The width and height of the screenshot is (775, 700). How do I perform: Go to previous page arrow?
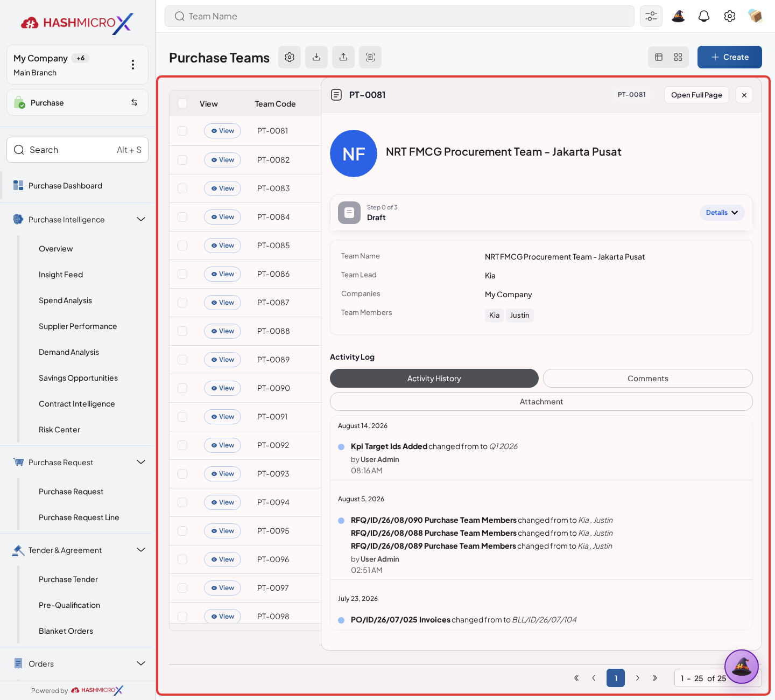pos(594,678)
